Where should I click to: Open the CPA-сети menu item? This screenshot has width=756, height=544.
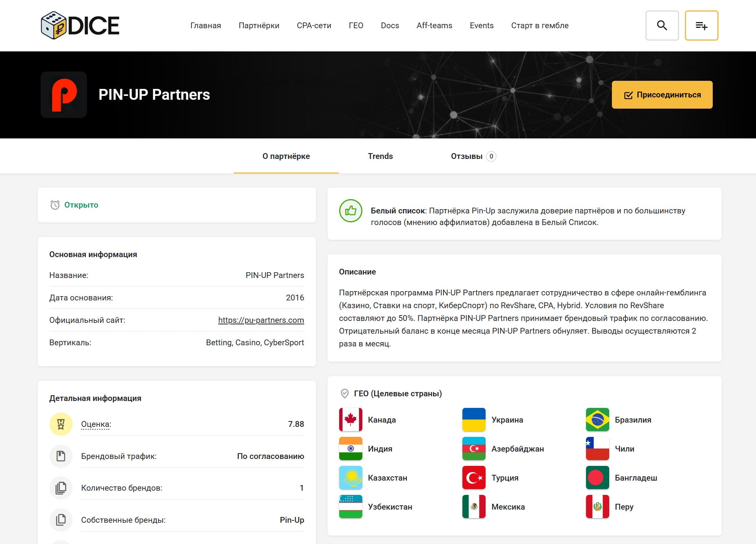click(314, 26)
